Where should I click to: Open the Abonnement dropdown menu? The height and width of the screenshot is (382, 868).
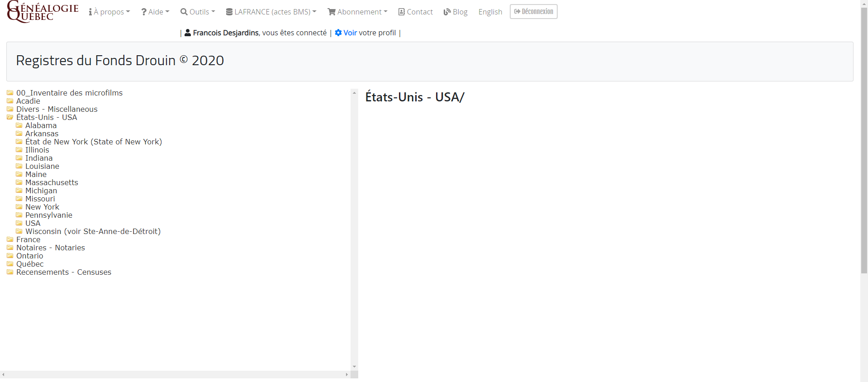357,12
